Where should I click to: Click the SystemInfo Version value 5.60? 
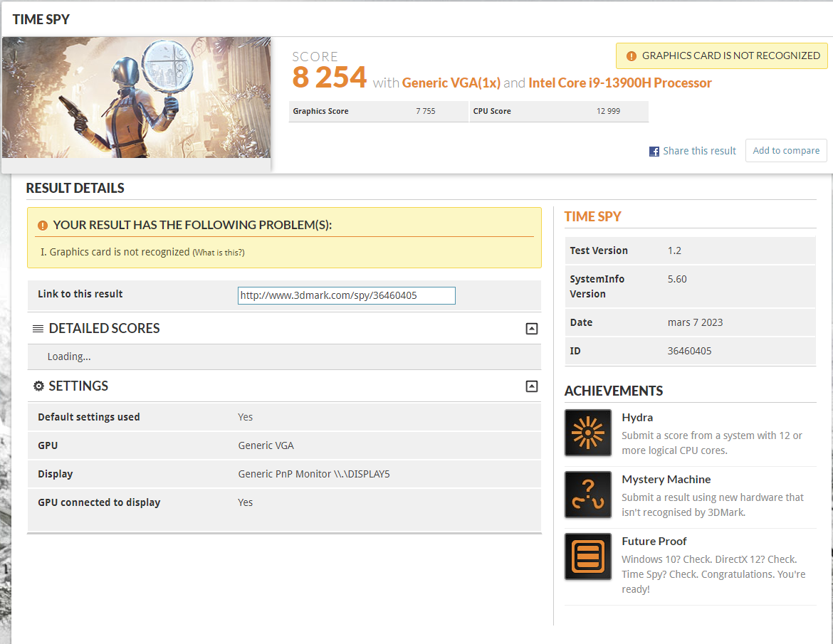coord(677,279)
